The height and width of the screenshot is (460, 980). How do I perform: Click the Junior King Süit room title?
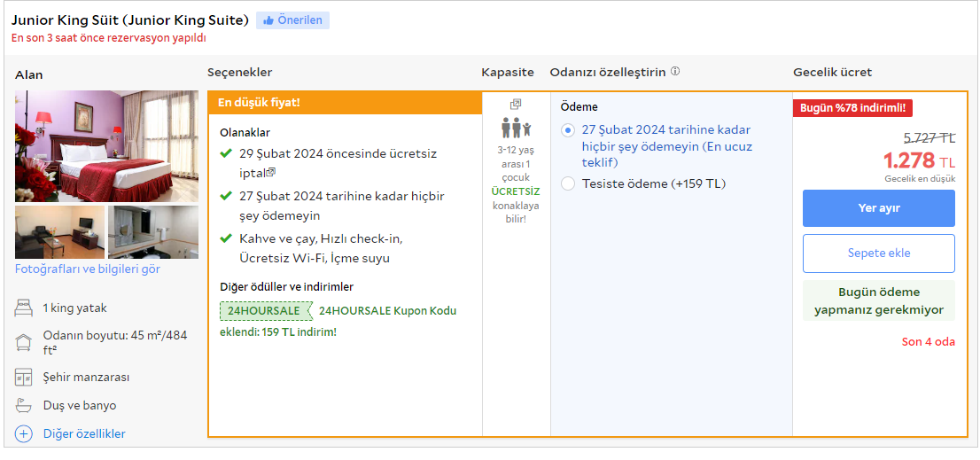coord(130,19)
